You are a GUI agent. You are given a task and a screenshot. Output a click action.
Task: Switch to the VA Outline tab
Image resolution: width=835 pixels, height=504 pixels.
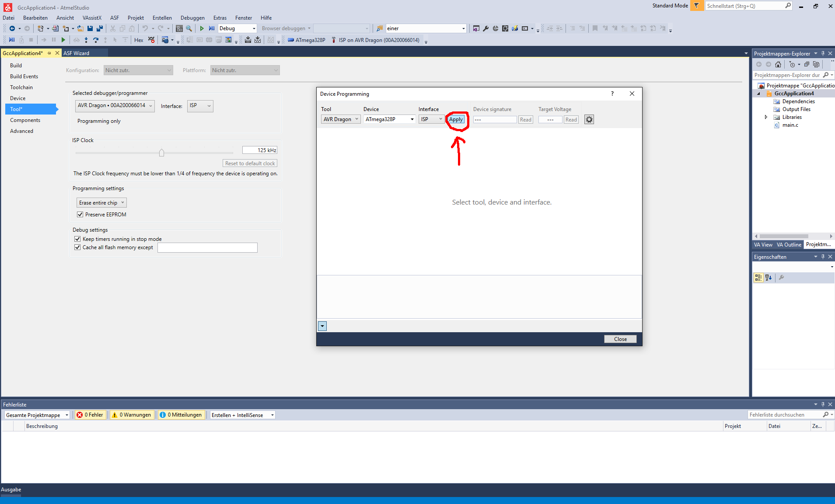[789, 245]
